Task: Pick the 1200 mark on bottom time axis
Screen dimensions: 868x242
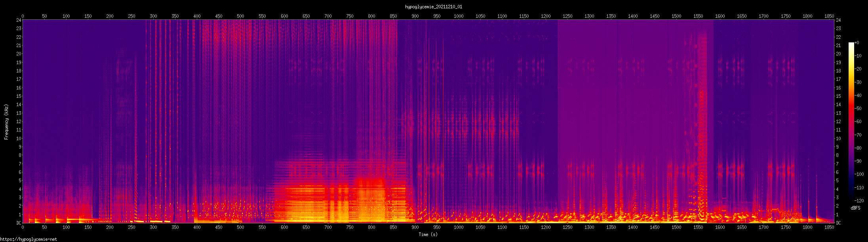Action: (x=546, y=227)
